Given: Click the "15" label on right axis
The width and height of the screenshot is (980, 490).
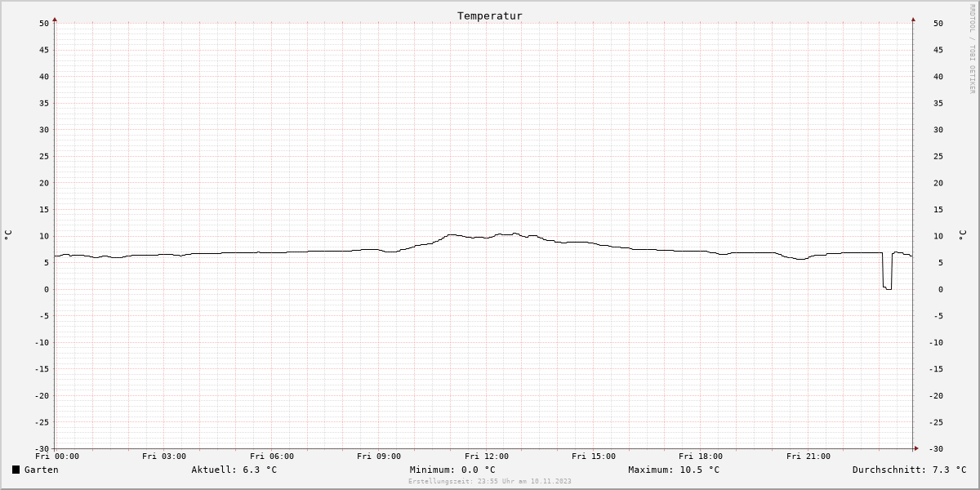Looking at the screenshot, I should tap(938, 210).
